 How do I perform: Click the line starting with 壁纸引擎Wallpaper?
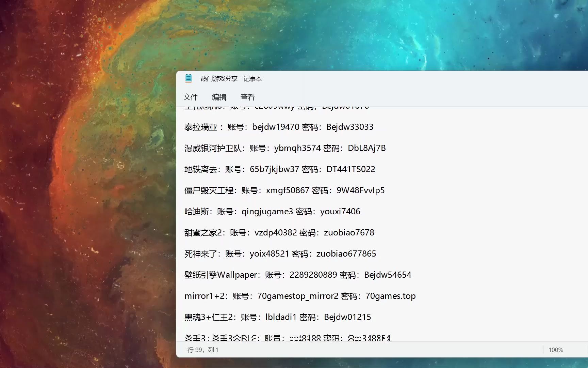point(298,275)
